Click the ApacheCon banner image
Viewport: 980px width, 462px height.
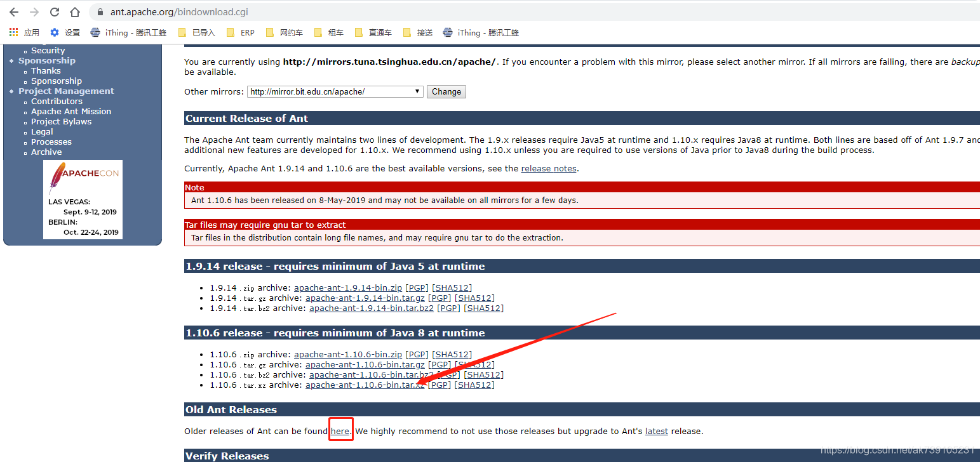tap(83, 199)
